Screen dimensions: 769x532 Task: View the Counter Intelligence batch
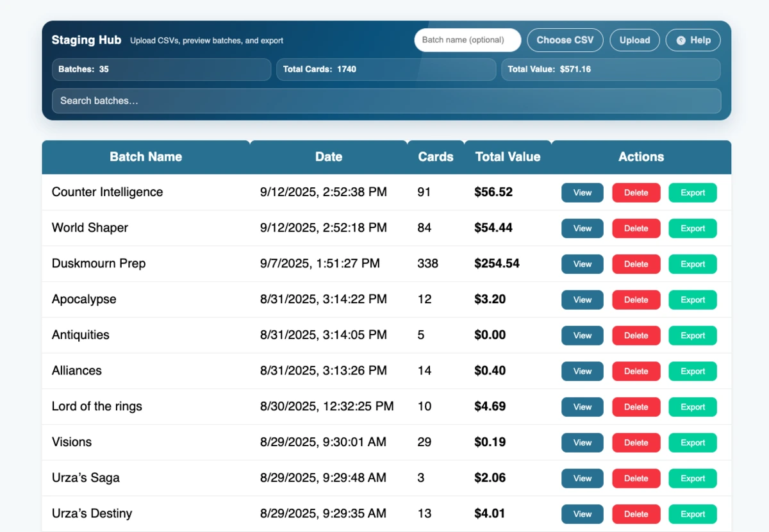coord(582,192)
